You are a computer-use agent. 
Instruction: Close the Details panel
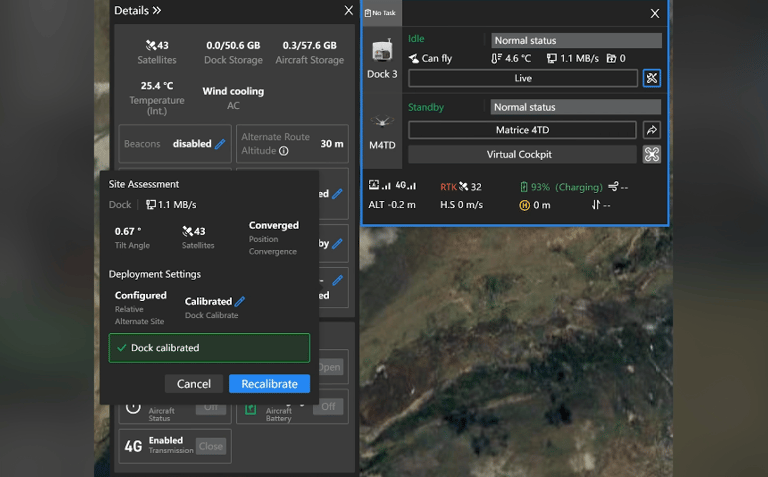348,10
